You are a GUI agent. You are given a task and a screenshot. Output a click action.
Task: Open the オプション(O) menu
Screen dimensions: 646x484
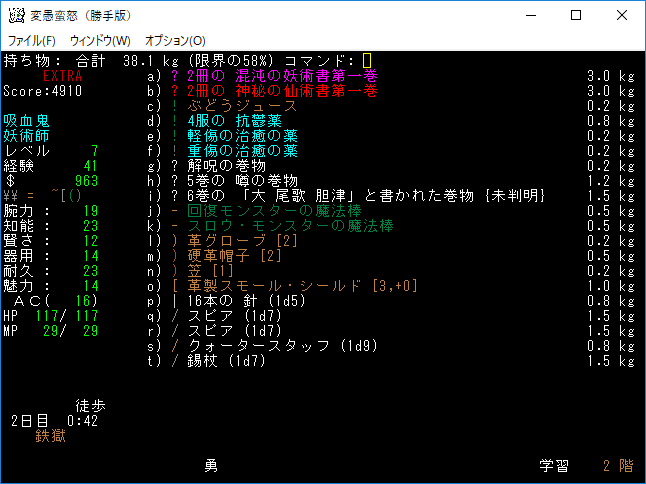[175, 40]
